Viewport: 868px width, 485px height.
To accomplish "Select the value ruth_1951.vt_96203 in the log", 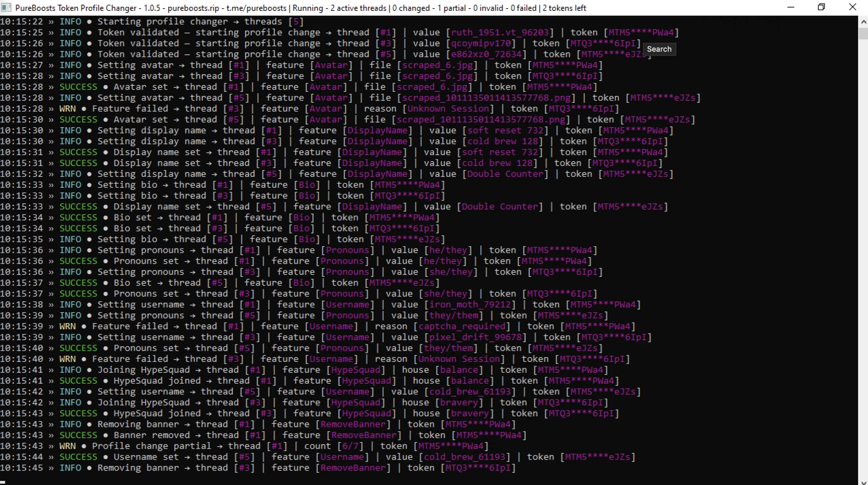I will point(500,33).
